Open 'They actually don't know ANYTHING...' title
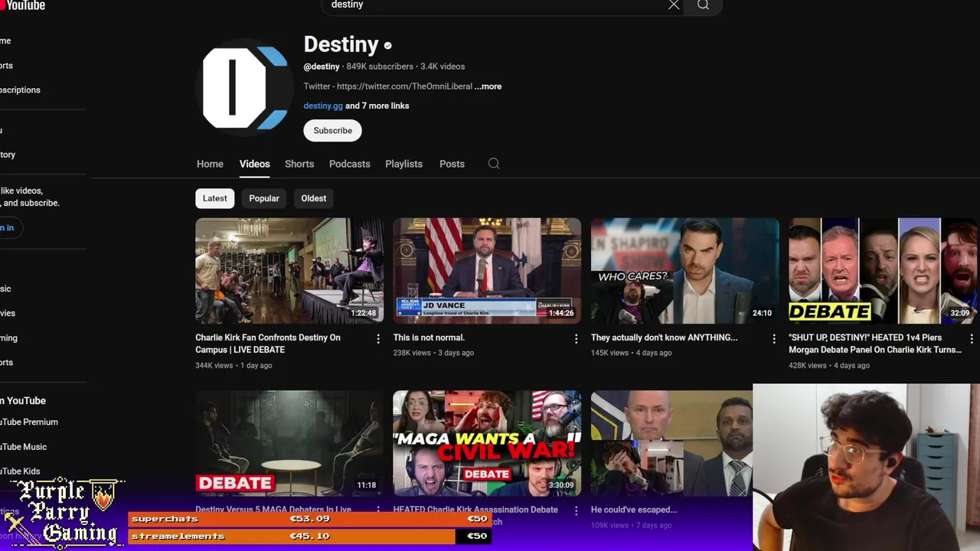Viewport: 980px width, 551px height. click(x=664, y=337)
